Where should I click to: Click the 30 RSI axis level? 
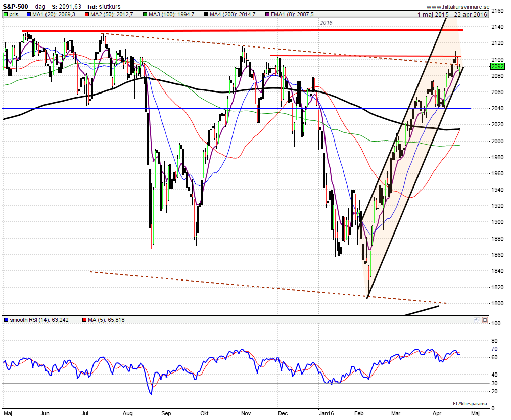[x=495, y=383]
